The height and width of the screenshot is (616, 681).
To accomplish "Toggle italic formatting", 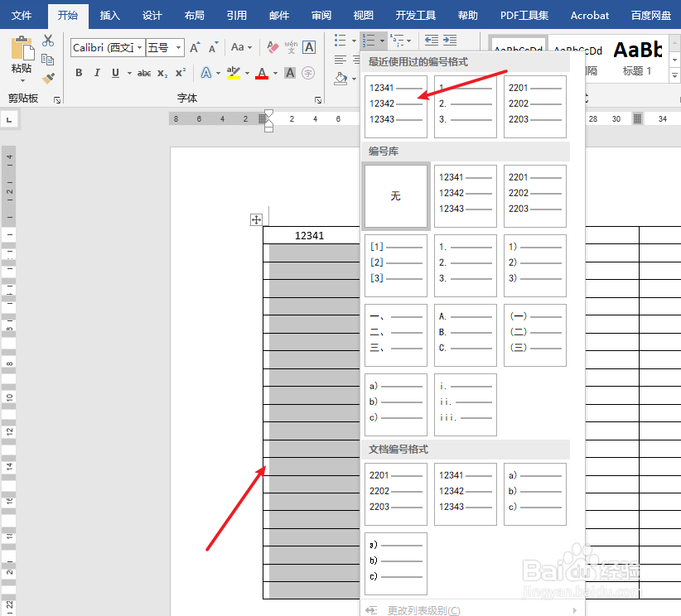I will (97, 73).
